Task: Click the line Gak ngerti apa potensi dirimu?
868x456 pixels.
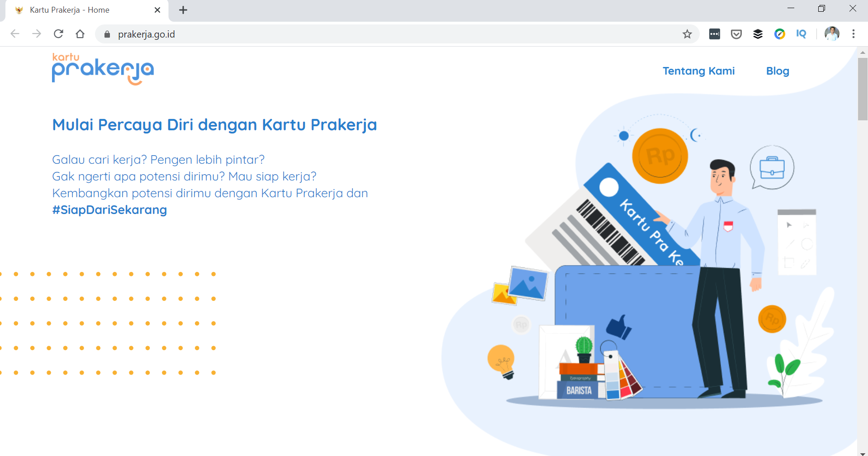Action: coord(138,176)
